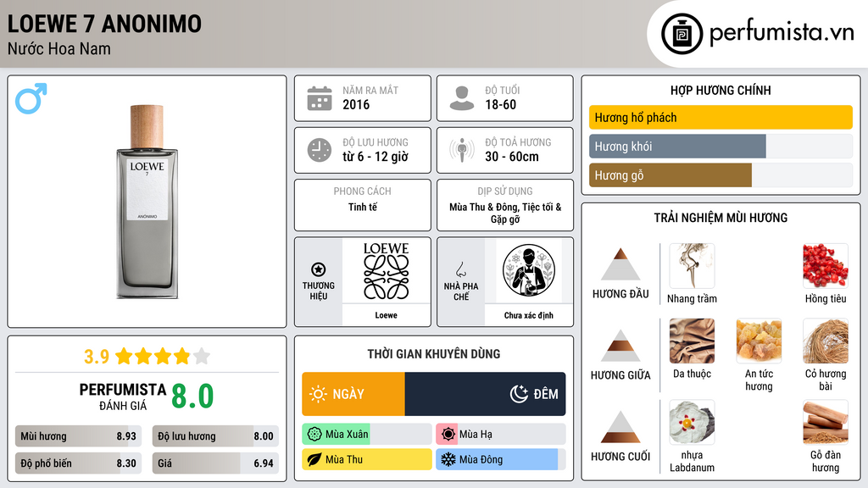Click the Mùa Xuân flower icon
The height and width of the screenshot is (488, 868).
(314, 435)
